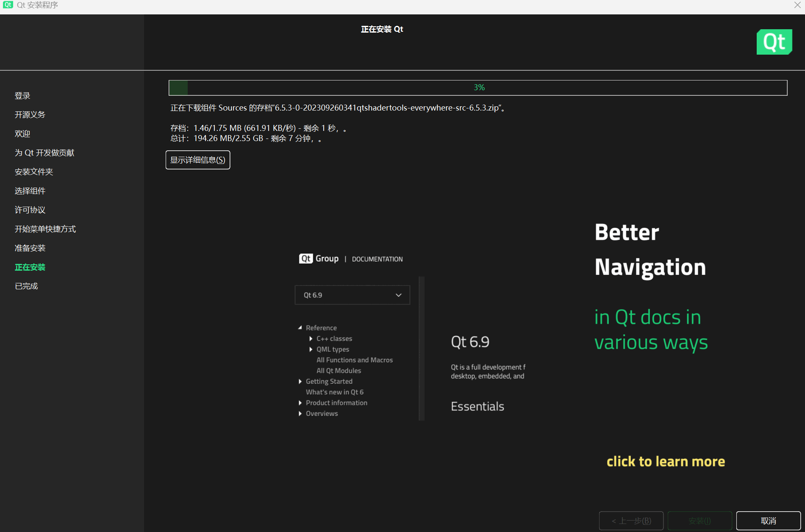
Task: Click the Qt installer title bar icon
Action: pos(8,5)
